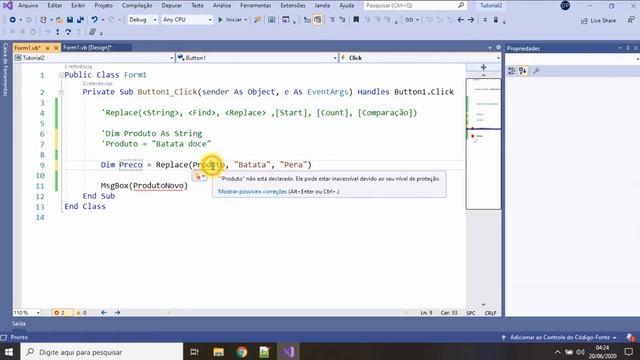
Task: Open the Editar menu
Action: coord(55,5)
